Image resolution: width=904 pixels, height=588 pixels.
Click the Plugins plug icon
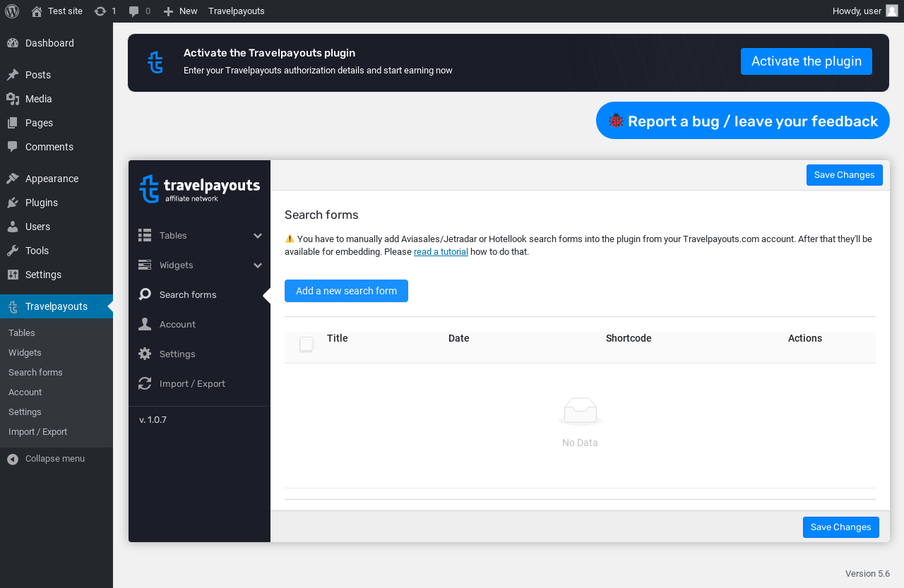tap(13, 203)
